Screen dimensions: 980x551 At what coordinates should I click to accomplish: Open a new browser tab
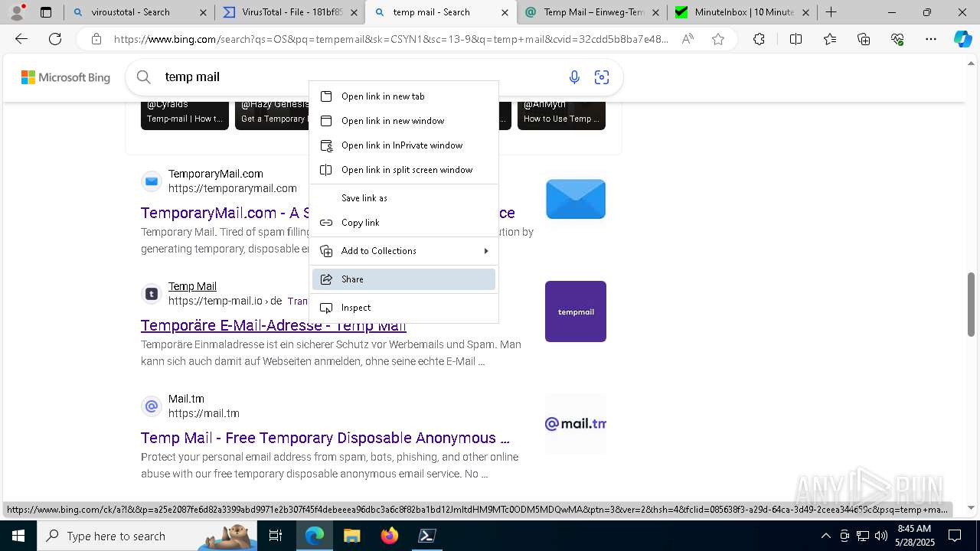[x=831, y=12]
